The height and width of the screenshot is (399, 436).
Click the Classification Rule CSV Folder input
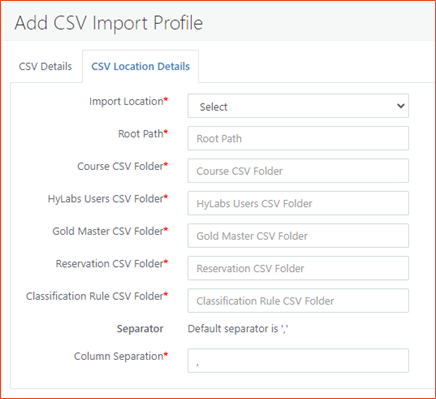tap(298, 301)
